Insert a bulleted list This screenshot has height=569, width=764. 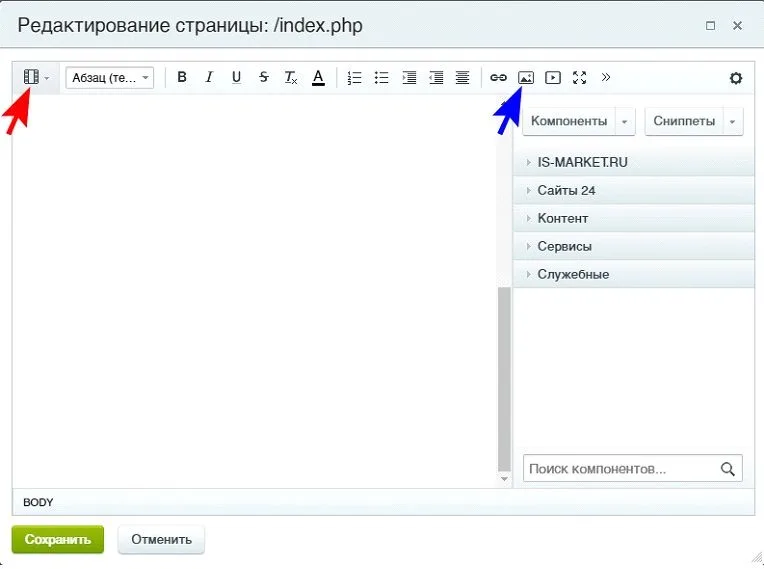click(382, 77)
